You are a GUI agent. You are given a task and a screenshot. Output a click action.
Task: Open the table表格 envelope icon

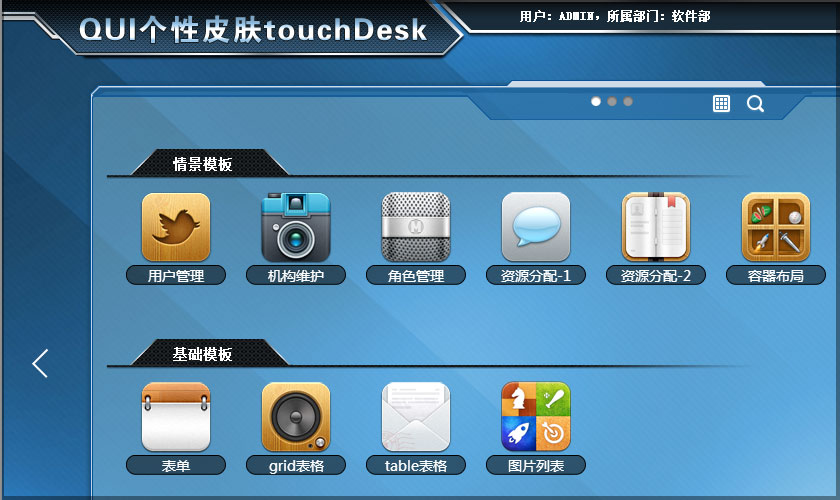point(416,416)
